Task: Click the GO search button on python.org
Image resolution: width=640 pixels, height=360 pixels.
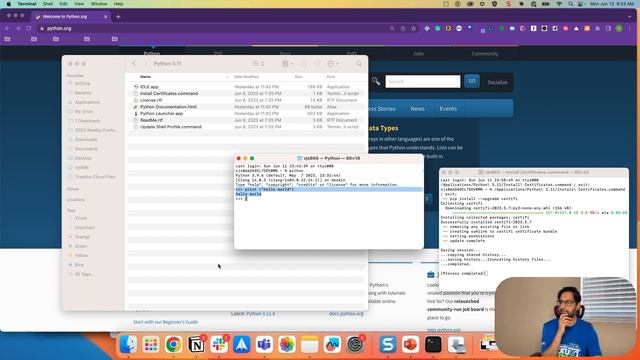Action: click(x=471, y=81)
